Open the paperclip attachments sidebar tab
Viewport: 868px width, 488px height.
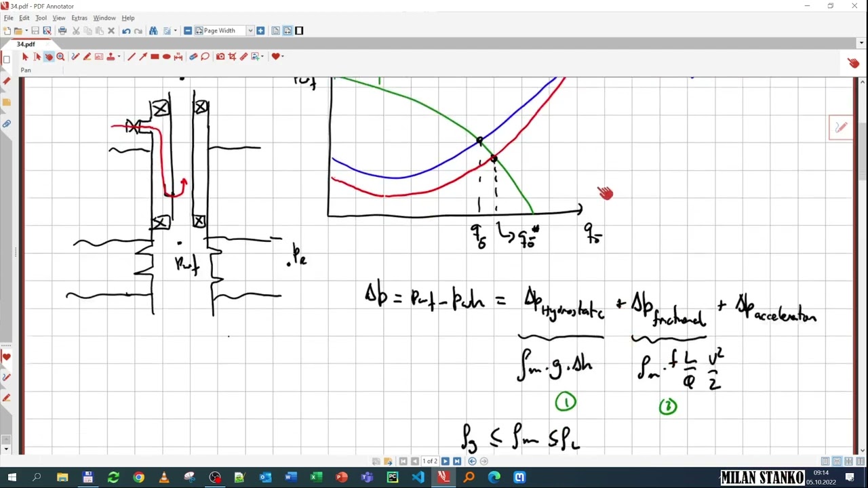6,124
